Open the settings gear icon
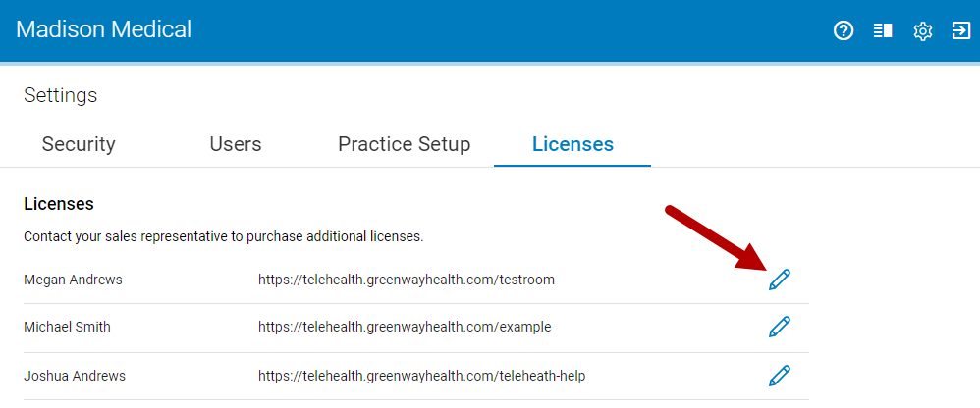Image resolution: width=980 pixels, height=408 pixels. (922, 30)
